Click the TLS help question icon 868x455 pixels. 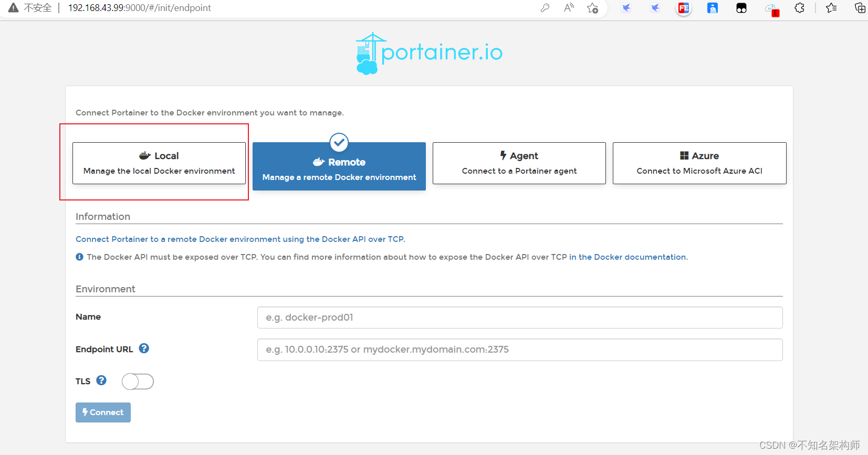pyautogui.click(x=101, y=380)
